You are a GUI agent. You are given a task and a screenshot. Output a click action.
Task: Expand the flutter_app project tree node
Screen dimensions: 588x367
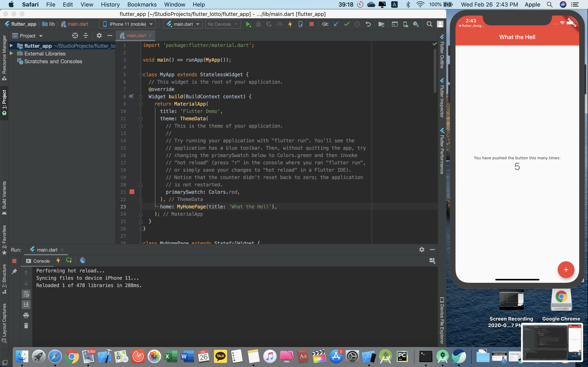(x=11, y=46)
